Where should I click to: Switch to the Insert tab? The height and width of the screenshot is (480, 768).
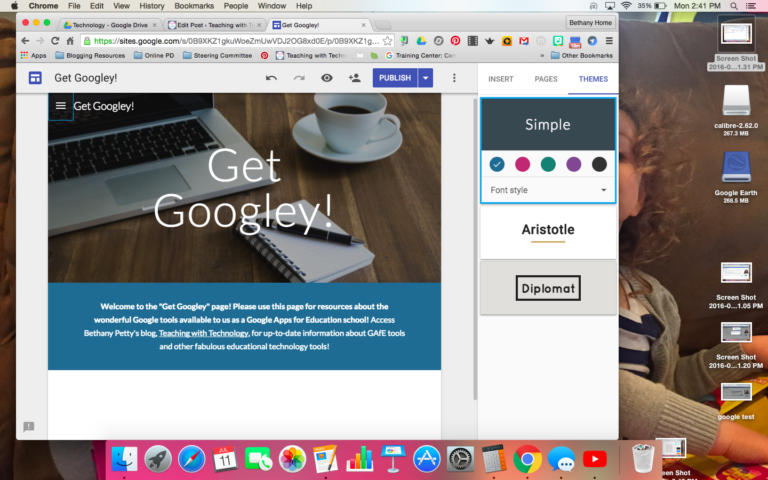pos(501,79)
